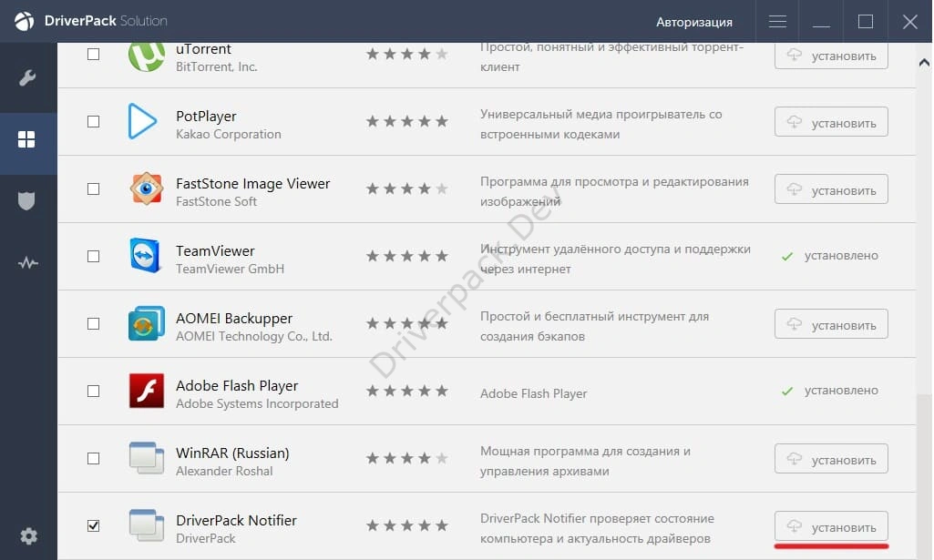Image resolution: width=934 pixels, height=560 pixels.
Task: Open Авторизация in the title bar
Action: [x=694, y=22]
